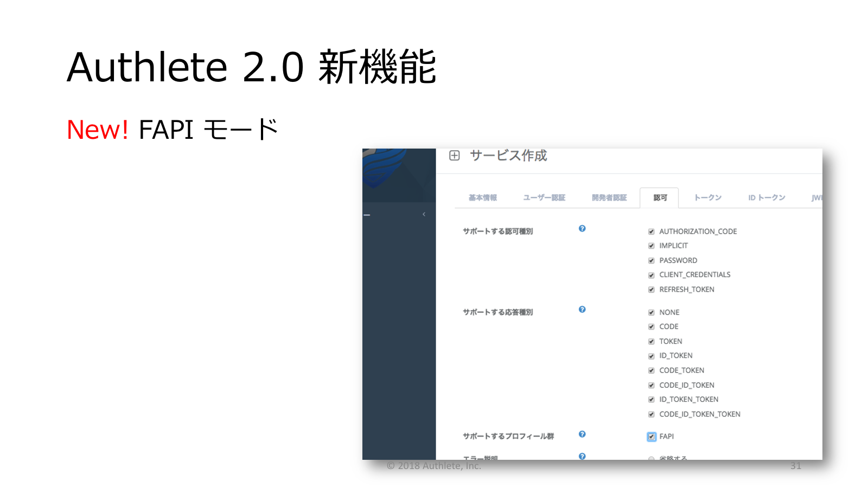Image resolution: width=868 pixels, height=488 pixels.
Task: Toggle the REFRESH_TOKEN checkbox
Action: coord(652,290)
